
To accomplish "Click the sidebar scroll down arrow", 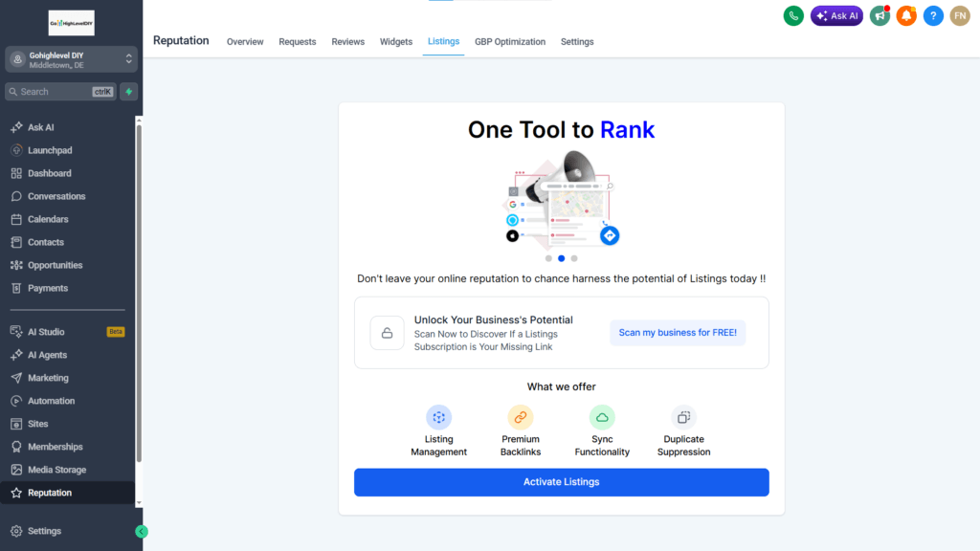I will [x=139, y=502].
